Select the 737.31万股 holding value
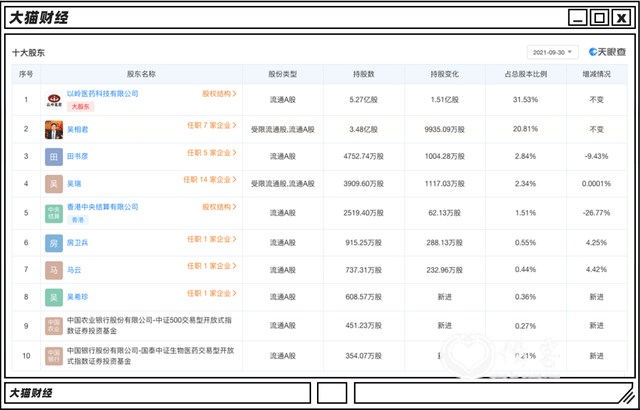The image size is (640, 410). (x=363, y=270)
